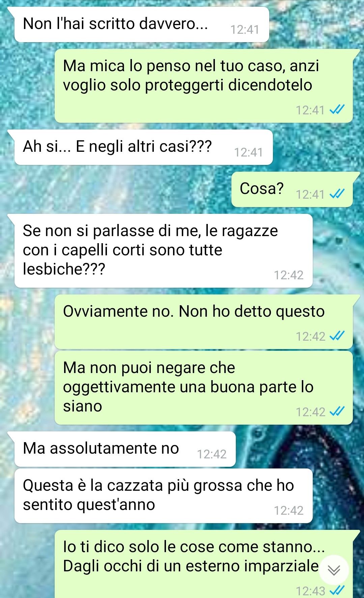Screen dimensions: 364x598
Task: Select the 'Ma mica lo penso nel tuo caso' bubble
Action: click(x=204, y=86)
